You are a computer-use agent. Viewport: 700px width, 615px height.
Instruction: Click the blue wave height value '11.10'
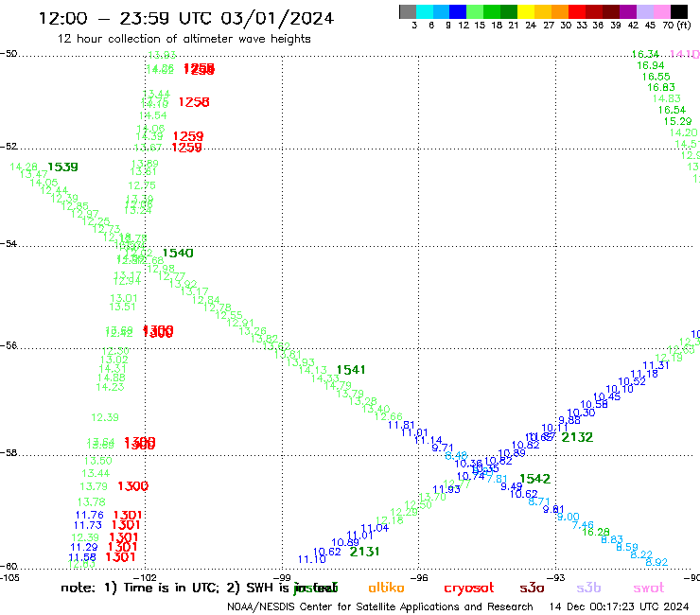[x=312, y=559]
